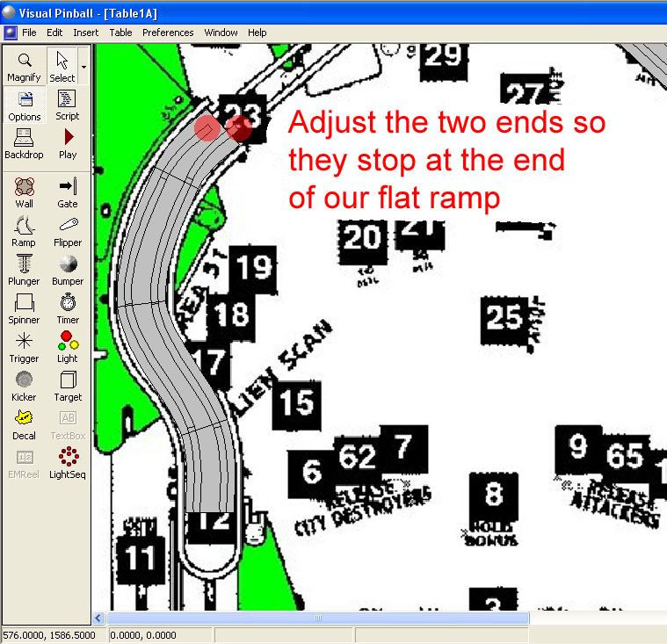Add a Bumper from the toolbox
Screen dimensions: 667x644
(x=68, y=270)
